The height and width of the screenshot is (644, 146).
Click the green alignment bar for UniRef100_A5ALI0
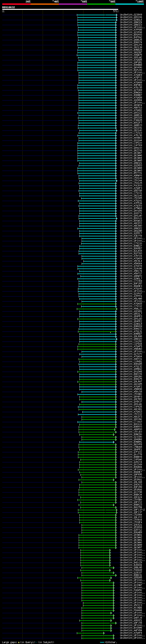point(97,309)
